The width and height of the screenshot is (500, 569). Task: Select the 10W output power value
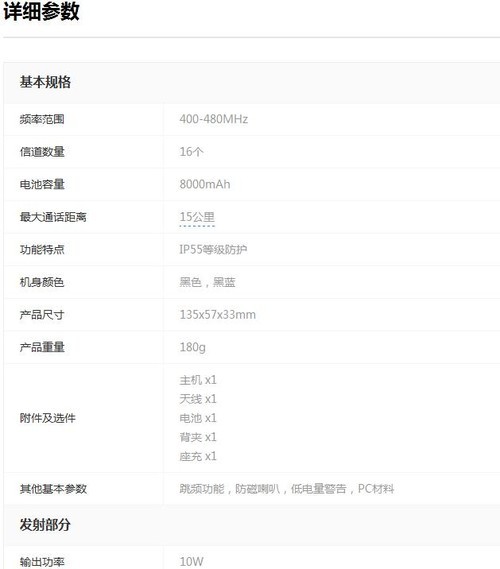pos(192,562)
